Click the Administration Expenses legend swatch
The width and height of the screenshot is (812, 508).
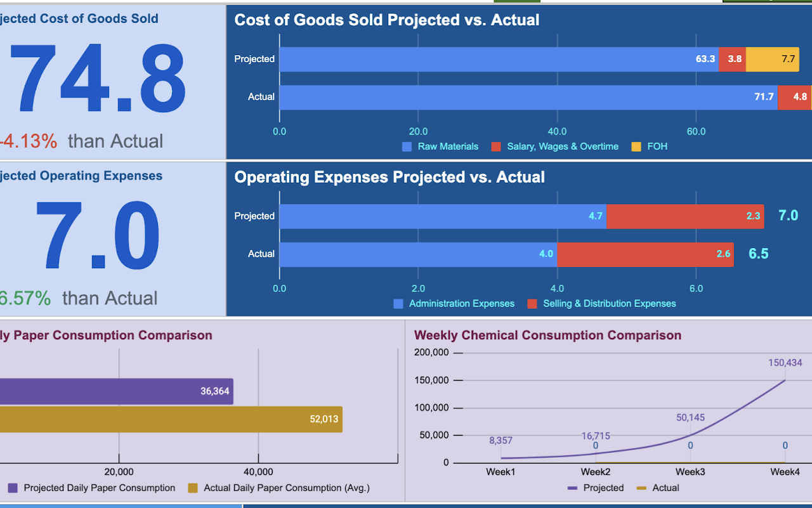pos(398,304)
